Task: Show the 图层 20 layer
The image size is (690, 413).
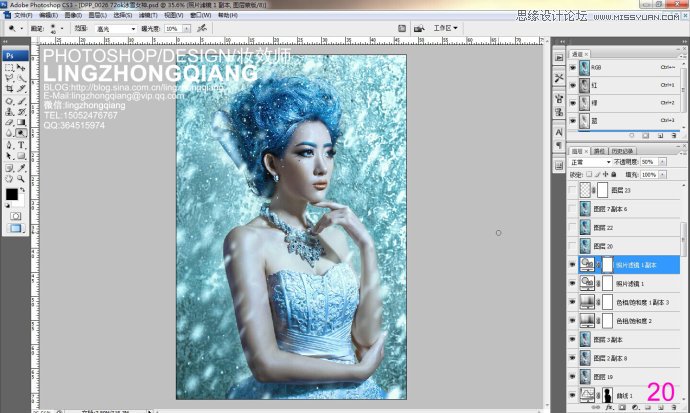Action: pos(573,246)
